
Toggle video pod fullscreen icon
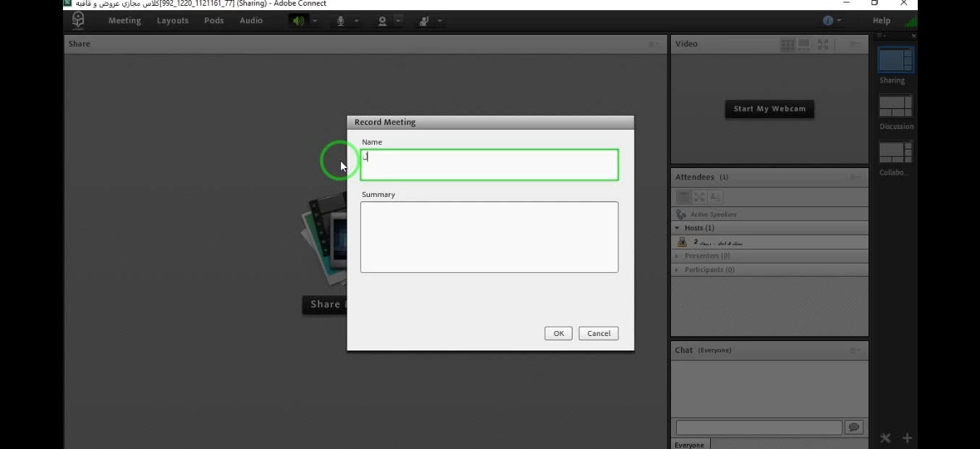823,44
